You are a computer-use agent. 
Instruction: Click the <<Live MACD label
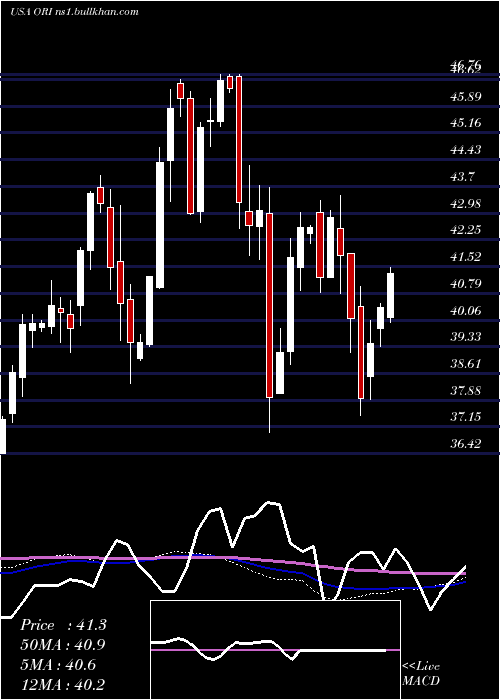421,673
